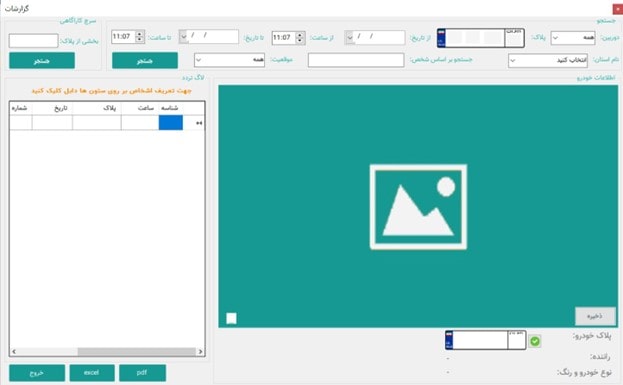Decrease the to-time 11:07 spinner
The height and width of the screenshot is (385, 623).
[x=139, y=40]
